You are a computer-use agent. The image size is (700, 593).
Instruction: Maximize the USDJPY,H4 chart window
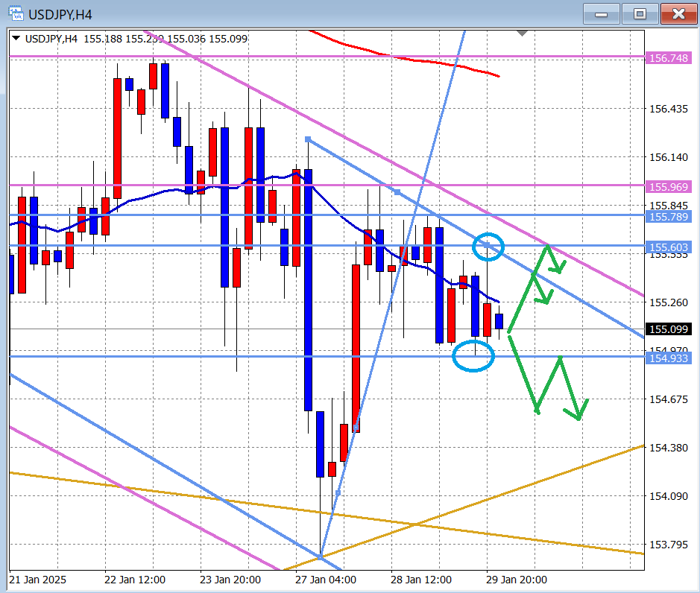[639, 13]
